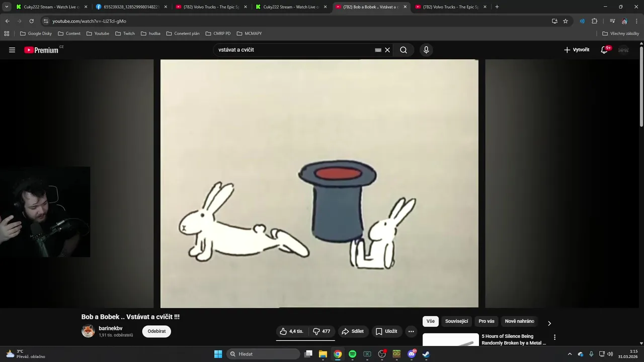View site information icon in address bar

tap(46, 21)
